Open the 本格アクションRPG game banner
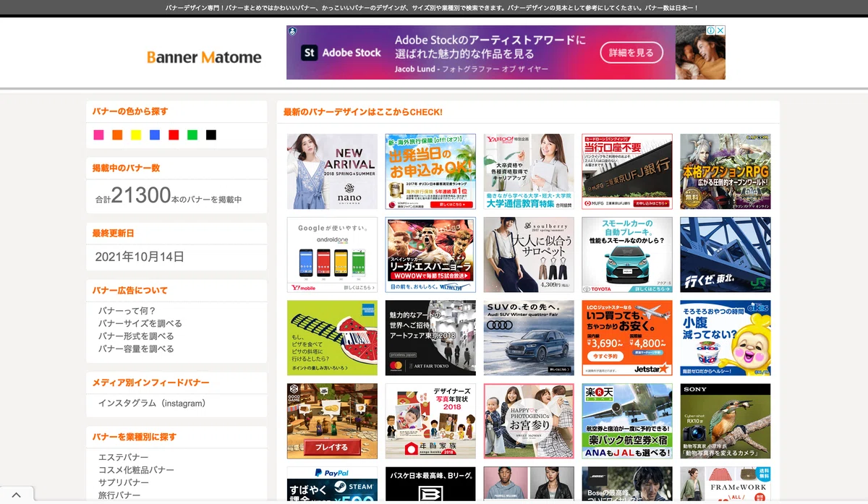868x504 pixels. pos(726,171)
